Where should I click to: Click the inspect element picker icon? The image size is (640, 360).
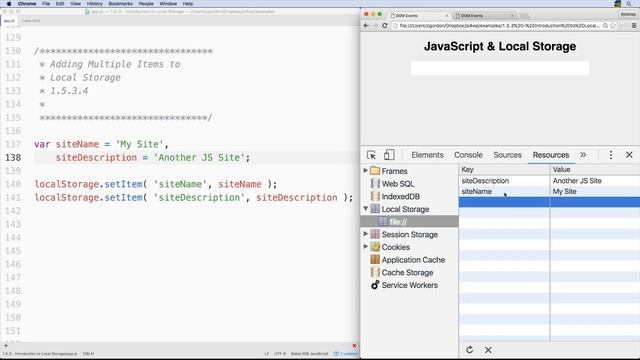[371, 155]
